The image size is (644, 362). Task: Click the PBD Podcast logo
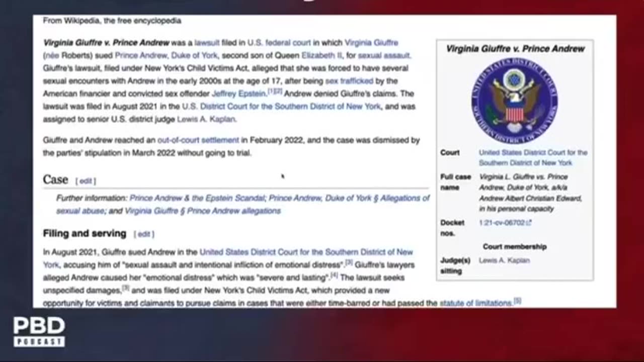[x=39, y=332]
